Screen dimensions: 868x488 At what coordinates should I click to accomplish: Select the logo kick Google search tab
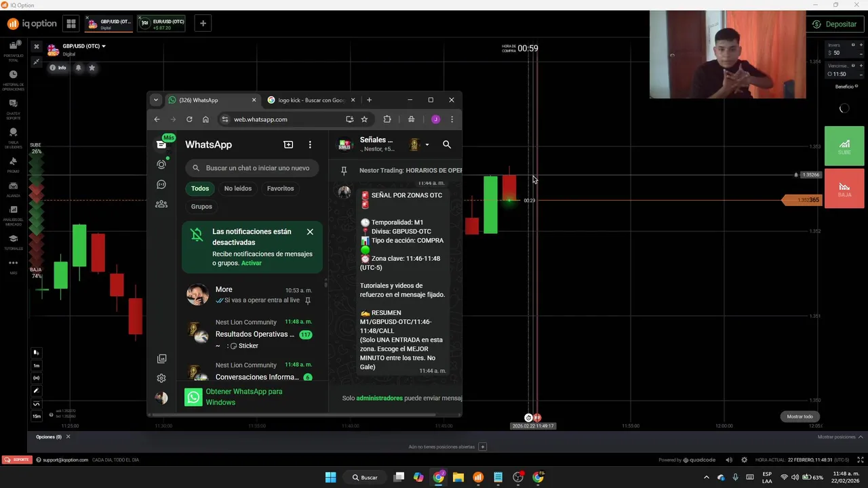click(x=310, y=100)
